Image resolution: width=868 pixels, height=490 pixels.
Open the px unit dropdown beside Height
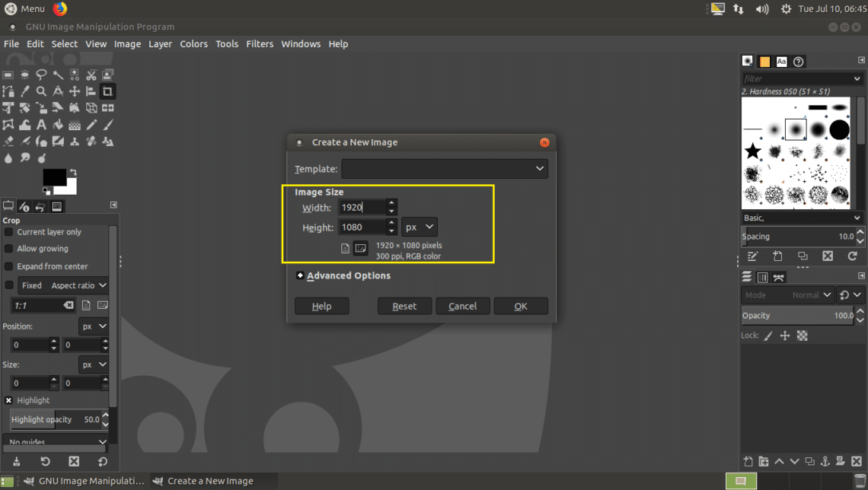420,227
